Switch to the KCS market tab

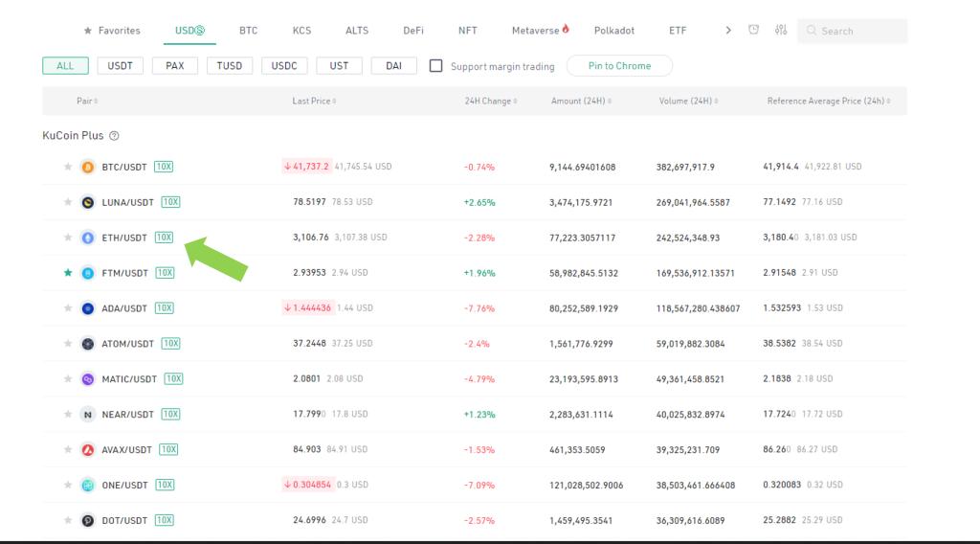(301, 30)
